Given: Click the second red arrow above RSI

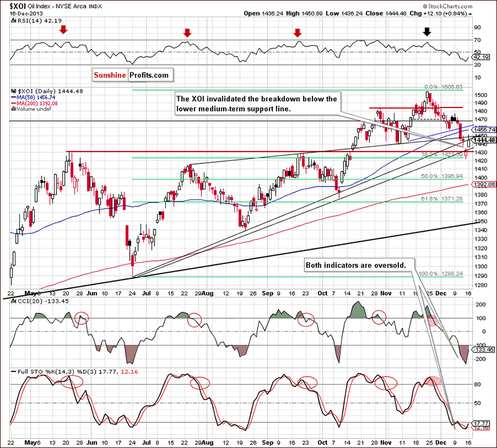Looking at the screenshot, I should (188, 33).
